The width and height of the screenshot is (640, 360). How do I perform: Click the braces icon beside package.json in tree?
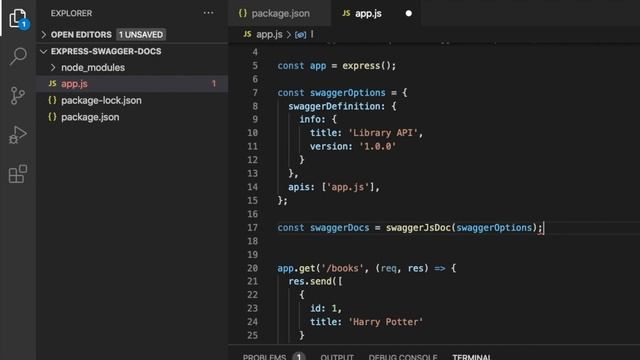coord(52,117)
